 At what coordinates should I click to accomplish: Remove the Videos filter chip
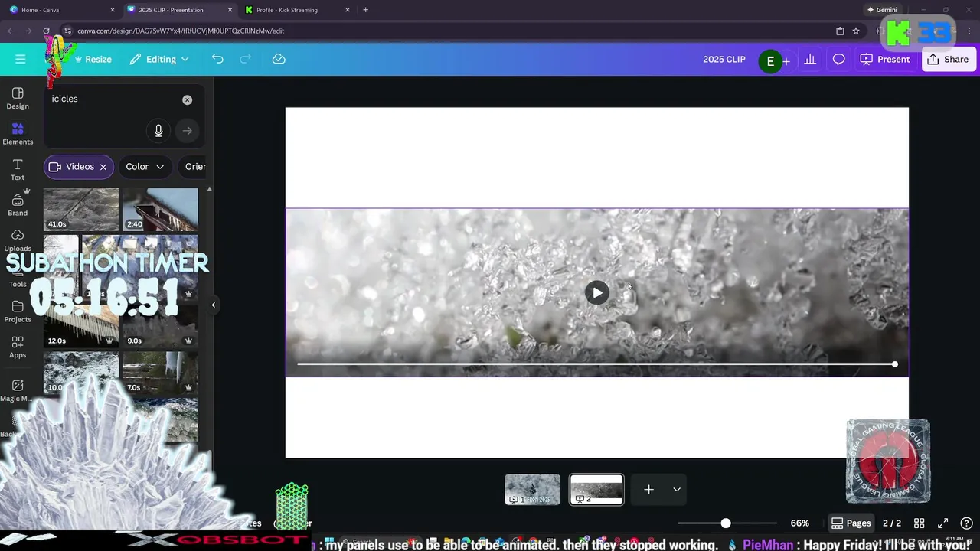coord(103,167)
